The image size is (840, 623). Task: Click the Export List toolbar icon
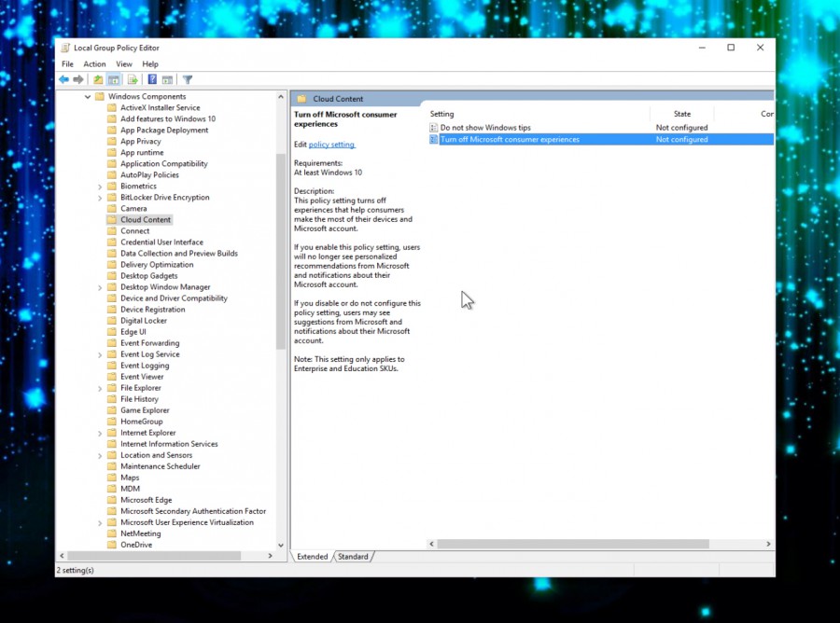click(131, 79)
